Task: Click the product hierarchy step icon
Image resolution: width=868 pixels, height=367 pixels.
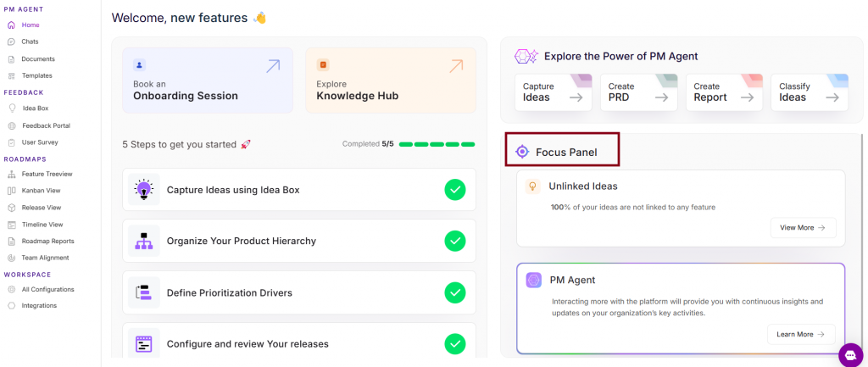Action: (x=144, y=241)
